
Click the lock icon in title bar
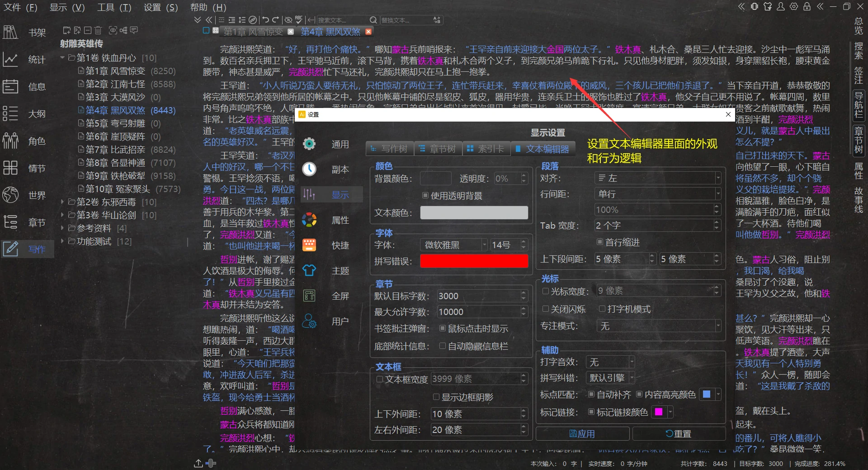coord(807,6)
